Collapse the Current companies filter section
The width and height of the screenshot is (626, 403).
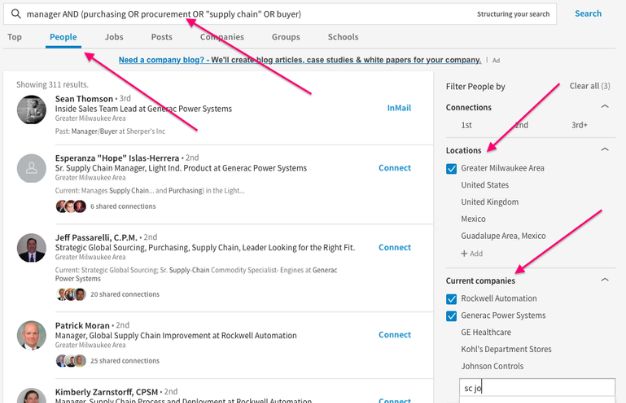pos(605,280)
